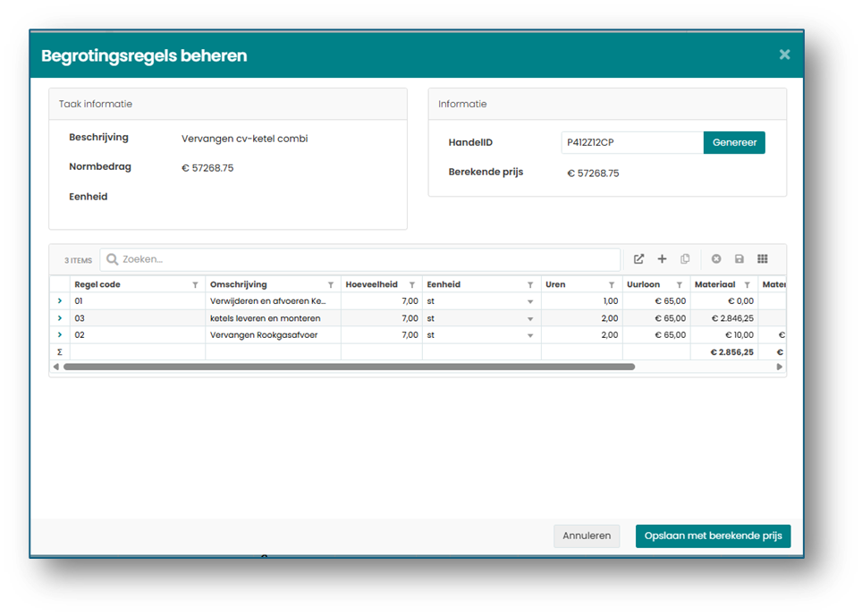This screenshot has width=862, height=616.
Task: Open Eenheid dropdown for Vervangen Rookgasafvoer row
Action: pyautogui.click(x=530, y=335)
